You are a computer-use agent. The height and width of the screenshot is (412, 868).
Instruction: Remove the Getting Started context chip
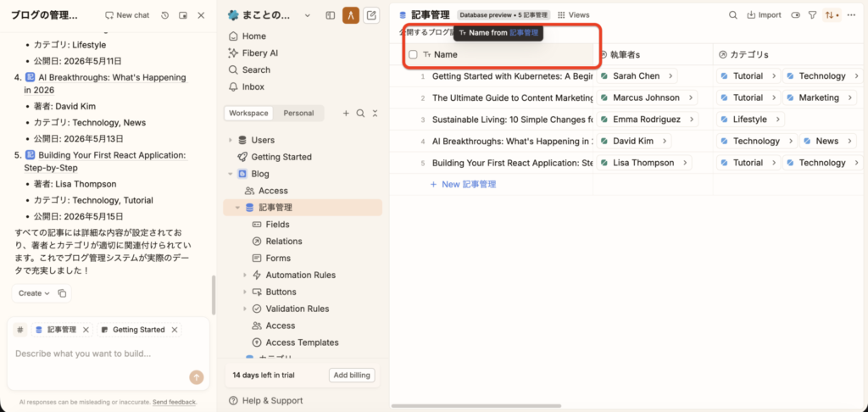point(174,330)
